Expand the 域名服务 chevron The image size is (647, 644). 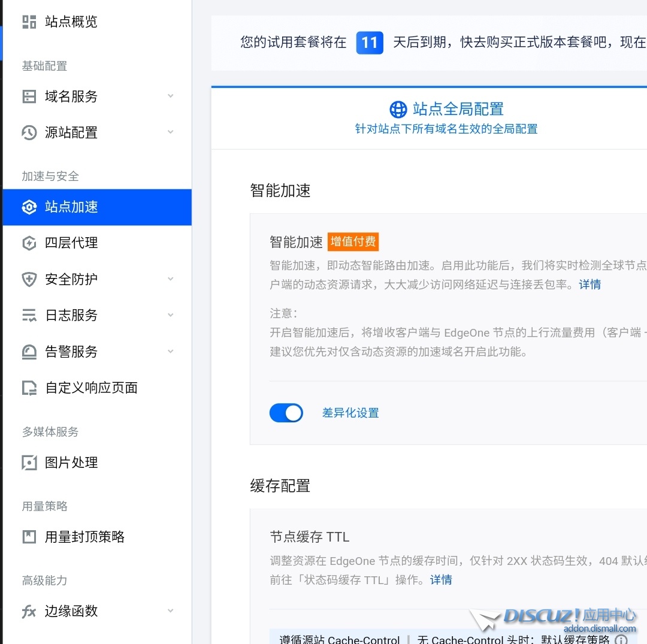[x=171, y=96]
